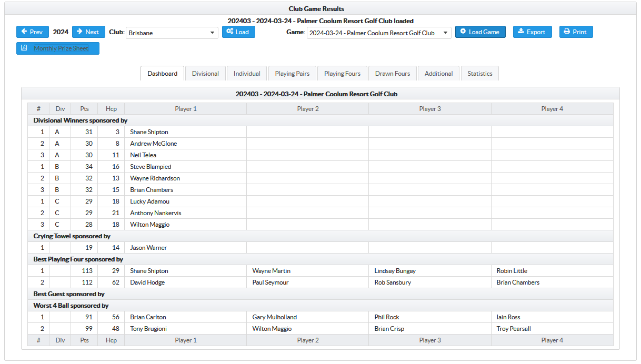
Task: Click the Next year arrow button
Action: (x=88, y=32)
